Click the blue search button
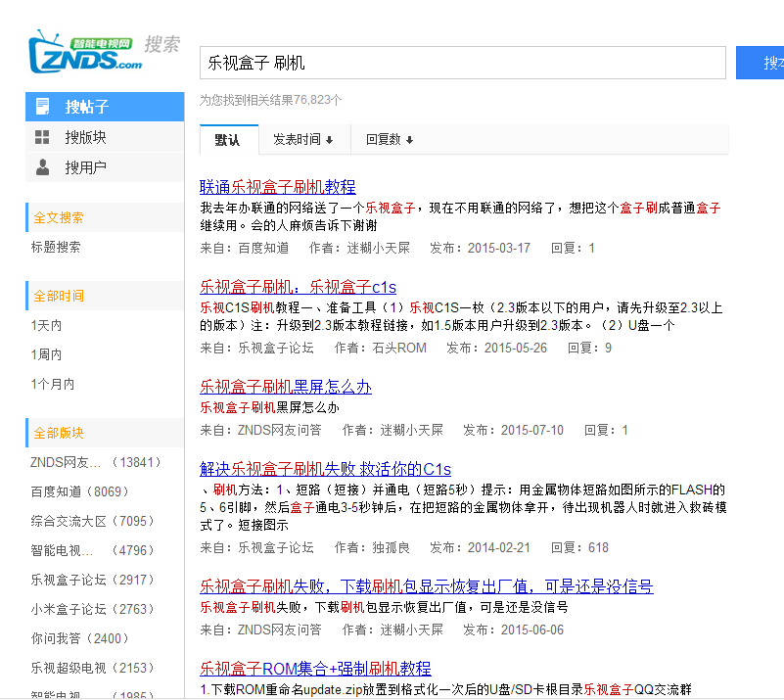 (x=760, y=63)
